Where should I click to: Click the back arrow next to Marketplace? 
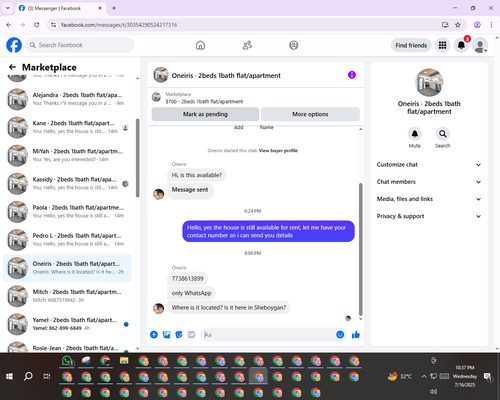pyautogui.click(x=12, y=67)
